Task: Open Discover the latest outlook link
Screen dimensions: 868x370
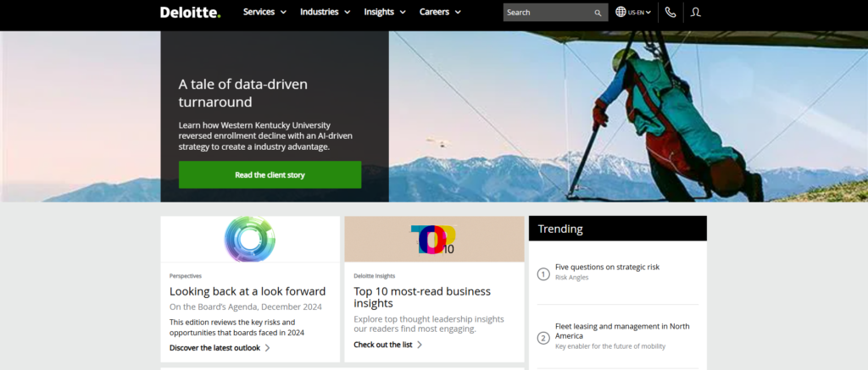Action: tap(214, 348)
